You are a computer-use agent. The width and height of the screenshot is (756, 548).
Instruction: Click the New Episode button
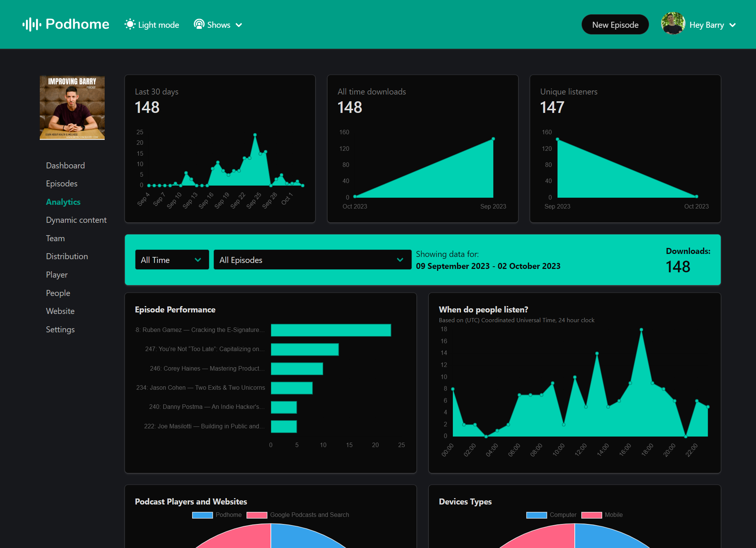(x=615, y=25)
